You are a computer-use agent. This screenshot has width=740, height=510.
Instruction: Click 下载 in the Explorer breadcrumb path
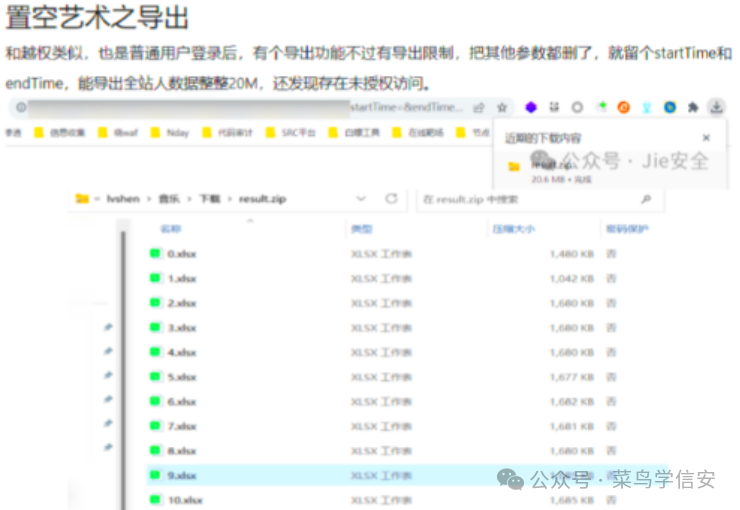coord(210,199)
